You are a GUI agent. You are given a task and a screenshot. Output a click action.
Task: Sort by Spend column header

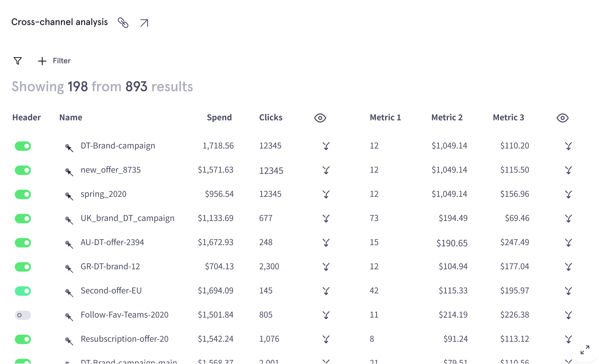[x=219, y=117]
